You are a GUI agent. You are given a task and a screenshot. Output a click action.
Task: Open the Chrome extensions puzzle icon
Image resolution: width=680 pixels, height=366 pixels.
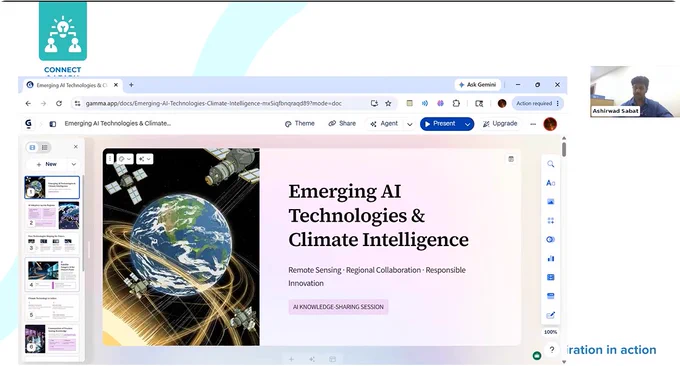coord(456,103)
